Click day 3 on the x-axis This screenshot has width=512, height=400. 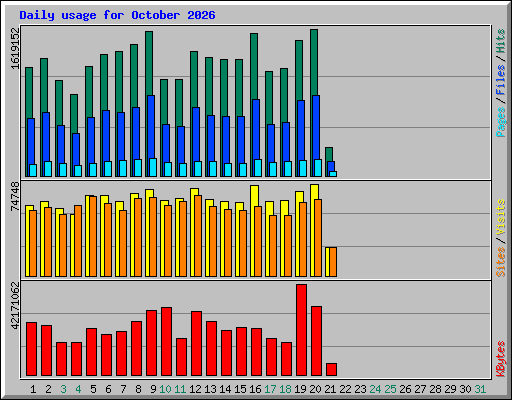pos(63,389)
